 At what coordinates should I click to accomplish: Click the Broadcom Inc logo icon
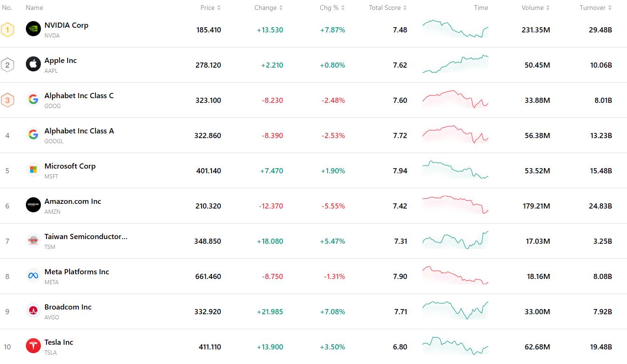tap(33, 311)
